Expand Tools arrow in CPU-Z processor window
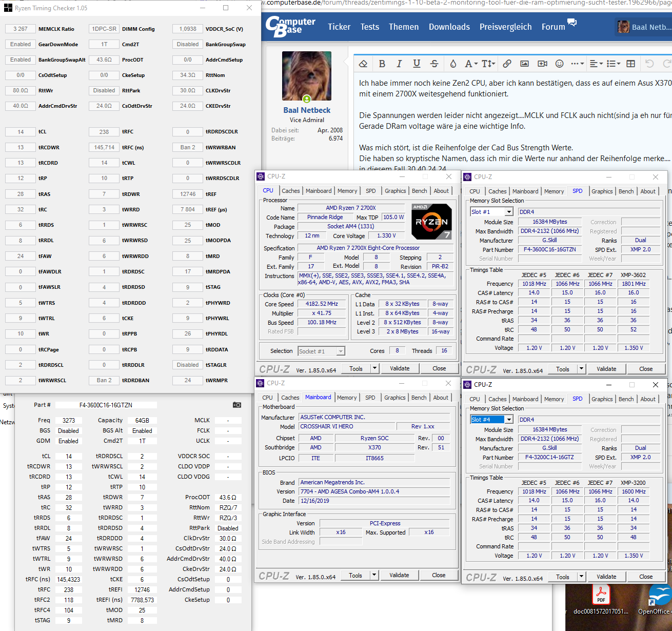The height and width of the screenshot is (631, 672). (374, 368)
